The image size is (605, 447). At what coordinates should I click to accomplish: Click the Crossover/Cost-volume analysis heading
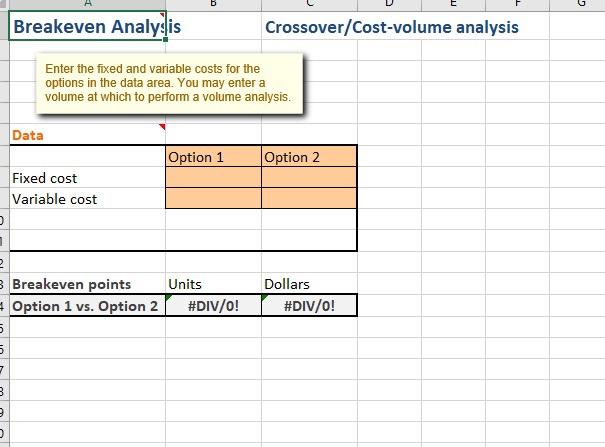click(392, 27)
